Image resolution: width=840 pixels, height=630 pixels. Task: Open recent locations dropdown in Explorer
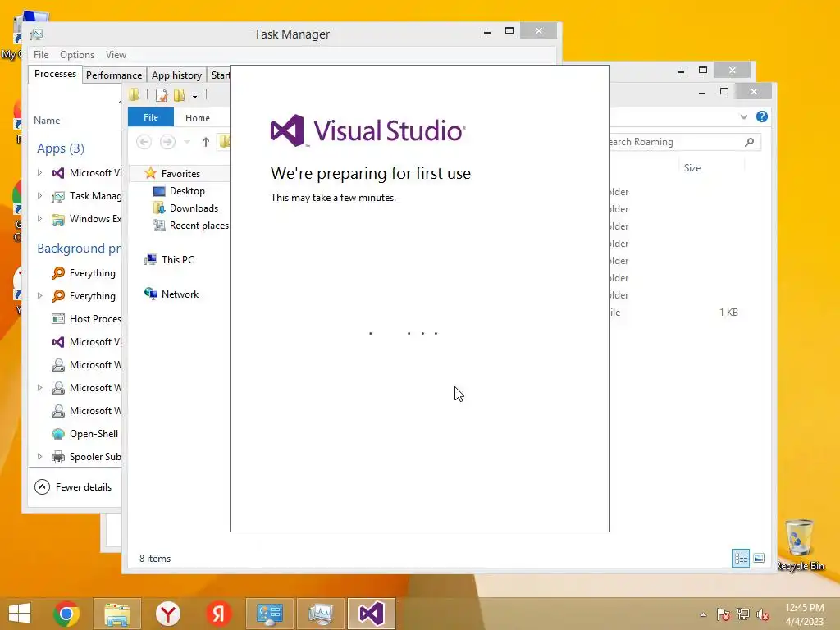(x=187, y=142)
